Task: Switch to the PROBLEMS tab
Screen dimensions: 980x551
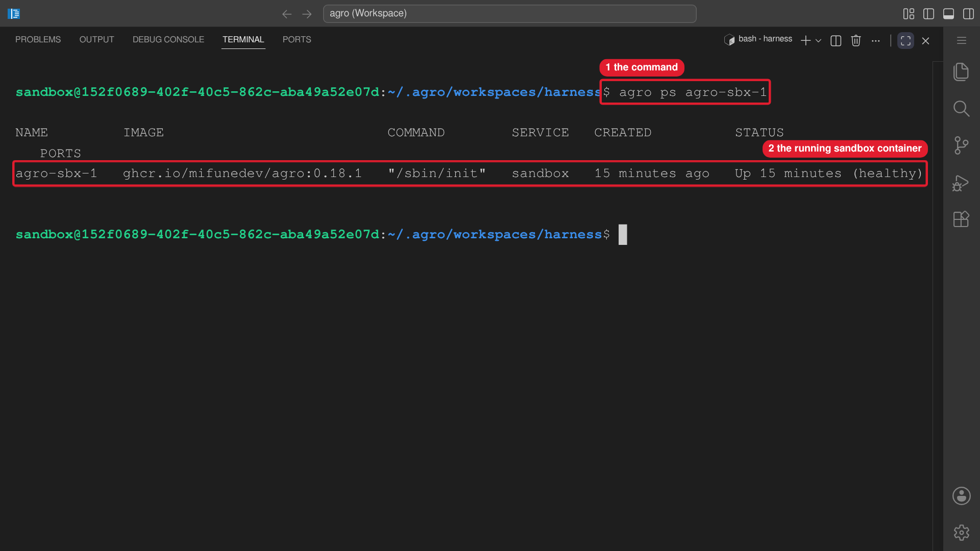Action: [x=38, y=39]
